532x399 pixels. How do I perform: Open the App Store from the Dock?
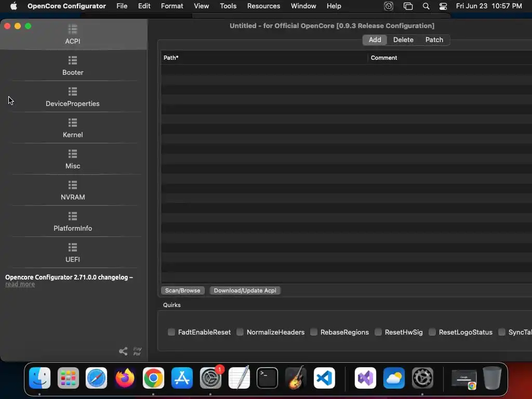182,378
